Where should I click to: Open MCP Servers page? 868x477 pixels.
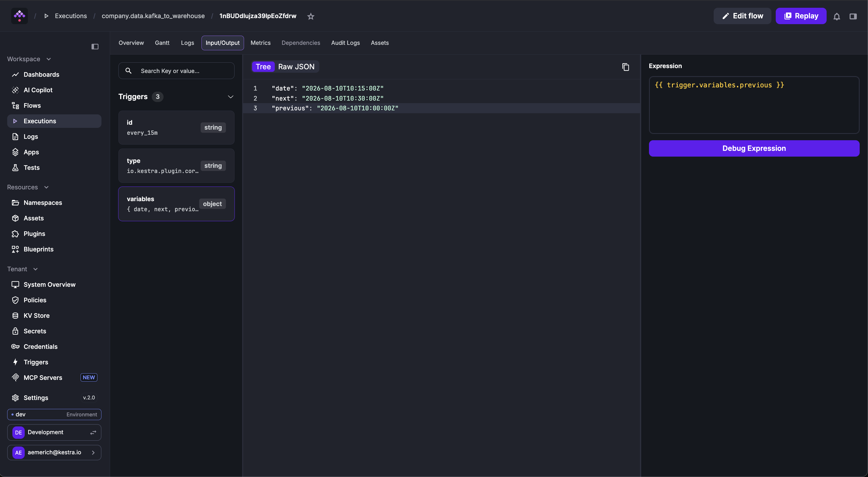pyautogui.click(x=54, y=377)
